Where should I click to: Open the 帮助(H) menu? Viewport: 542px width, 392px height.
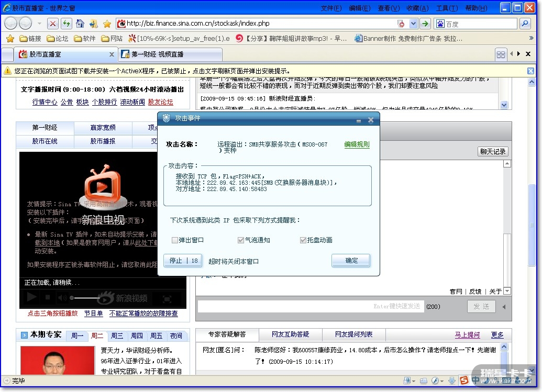477,8
